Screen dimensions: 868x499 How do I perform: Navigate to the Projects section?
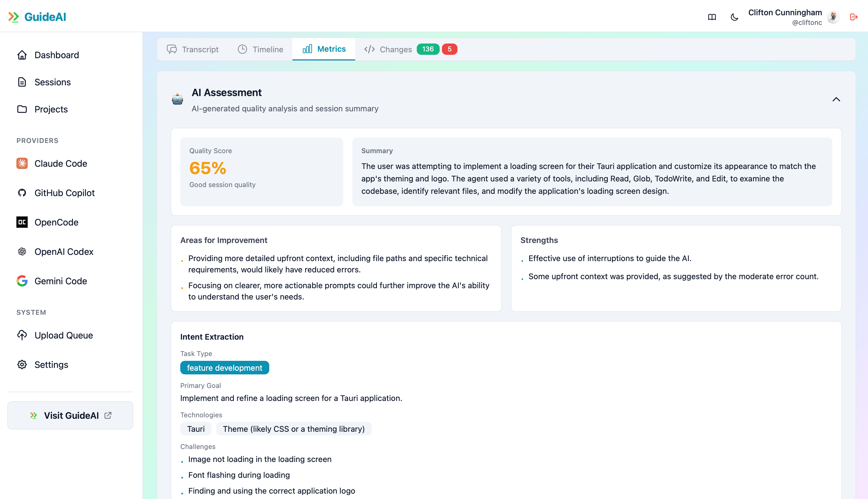51,109
